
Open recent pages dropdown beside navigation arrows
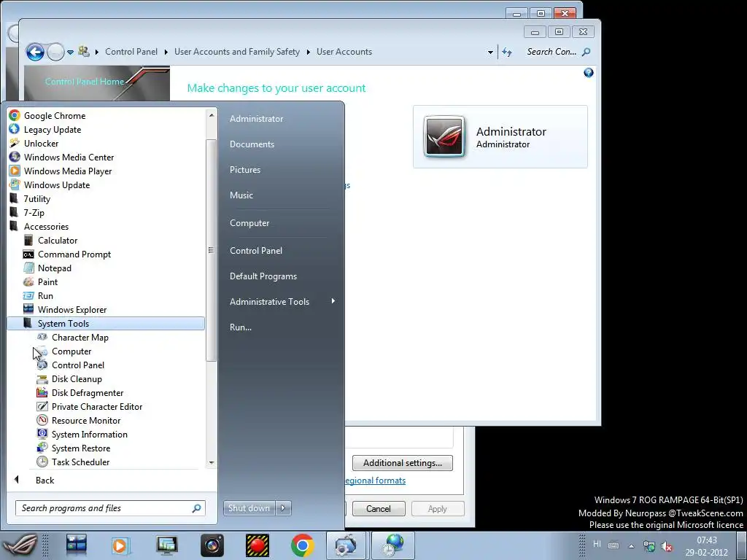coord(70,52)
